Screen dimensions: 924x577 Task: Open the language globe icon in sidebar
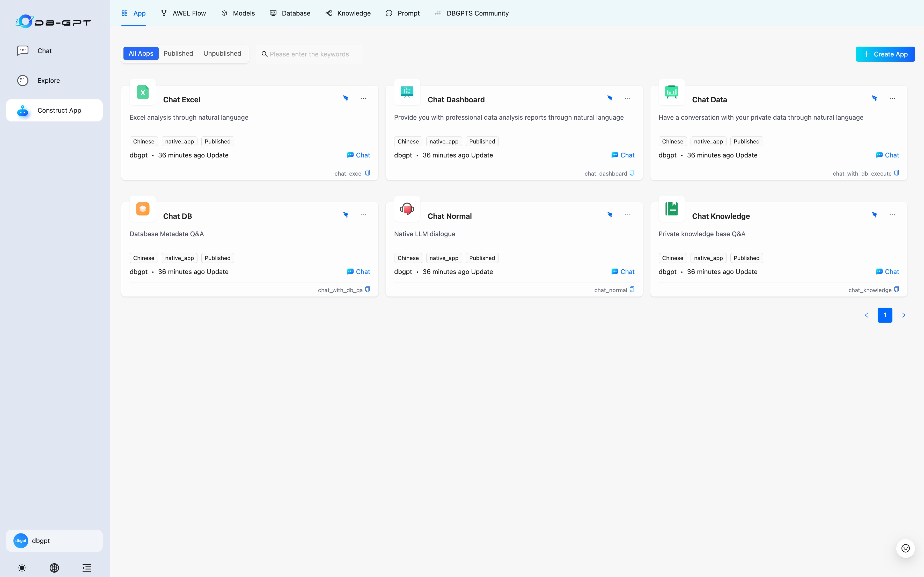(54, 568)
